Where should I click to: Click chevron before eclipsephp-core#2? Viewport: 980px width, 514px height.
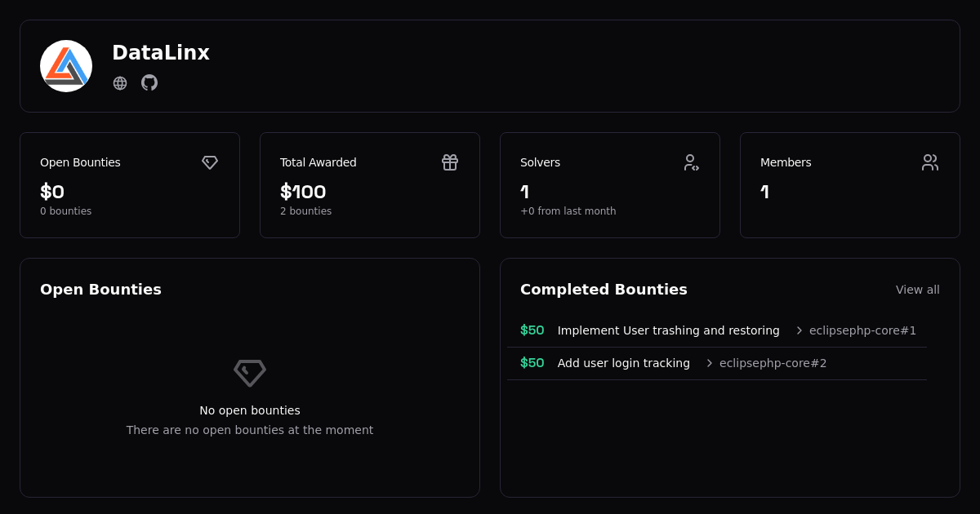pos(710,363)
